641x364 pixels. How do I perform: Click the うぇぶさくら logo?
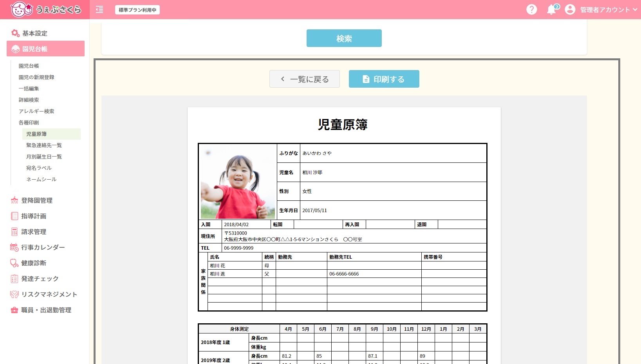pyautogui.click(x=46, y=9)
